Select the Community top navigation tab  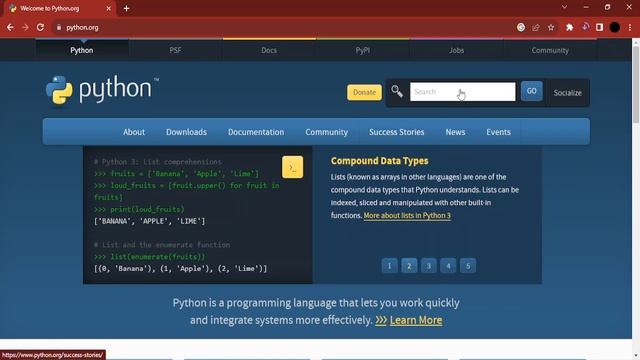550,50
